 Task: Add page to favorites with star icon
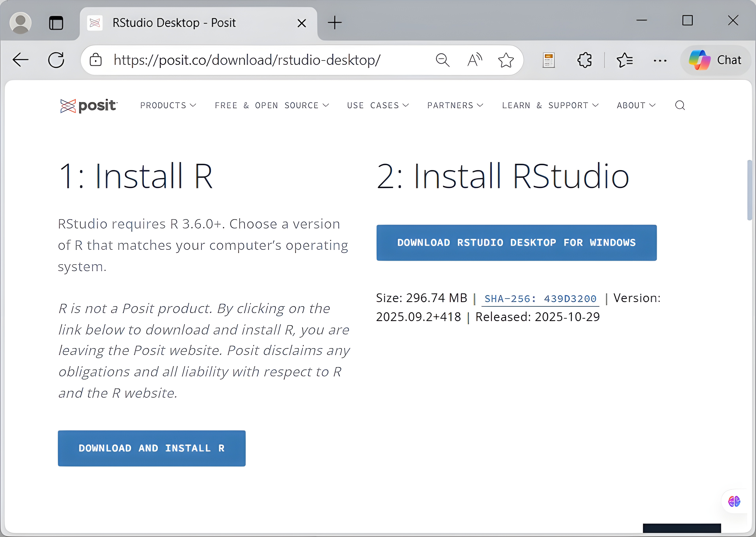pos(506,60)
